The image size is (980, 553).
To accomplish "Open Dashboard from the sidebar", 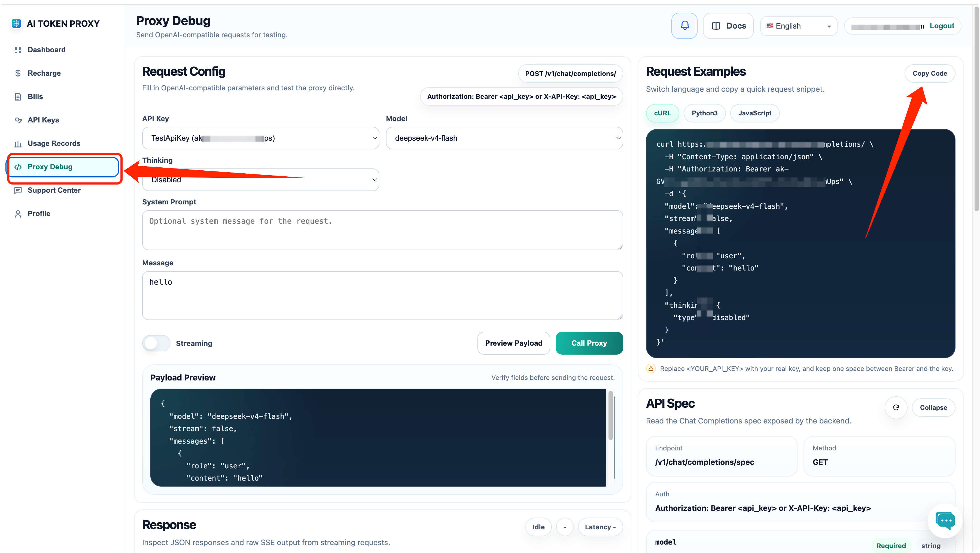I will click(x=46, y=50).
